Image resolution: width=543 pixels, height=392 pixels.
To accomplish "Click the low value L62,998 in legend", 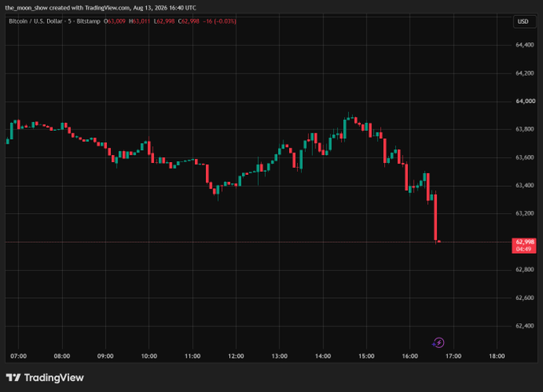I will (x=164, y=22).
